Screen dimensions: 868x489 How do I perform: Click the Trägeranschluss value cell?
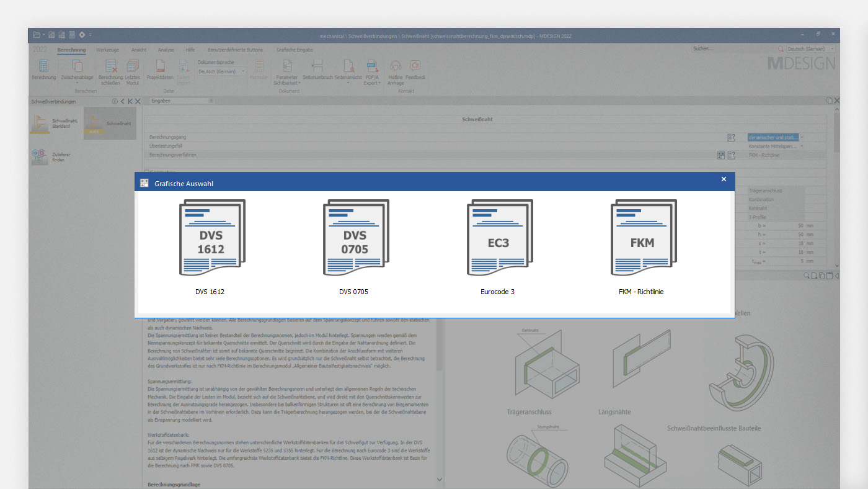click(775, 191)
